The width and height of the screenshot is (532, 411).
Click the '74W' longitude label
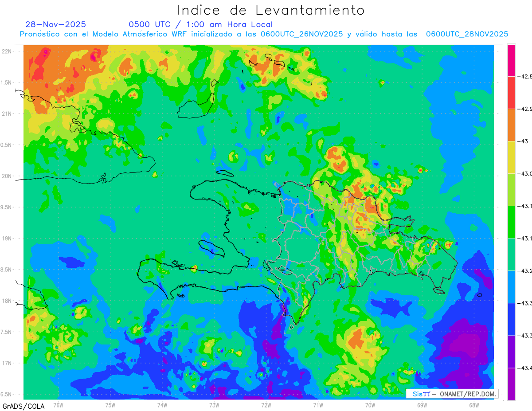(162, 405)
